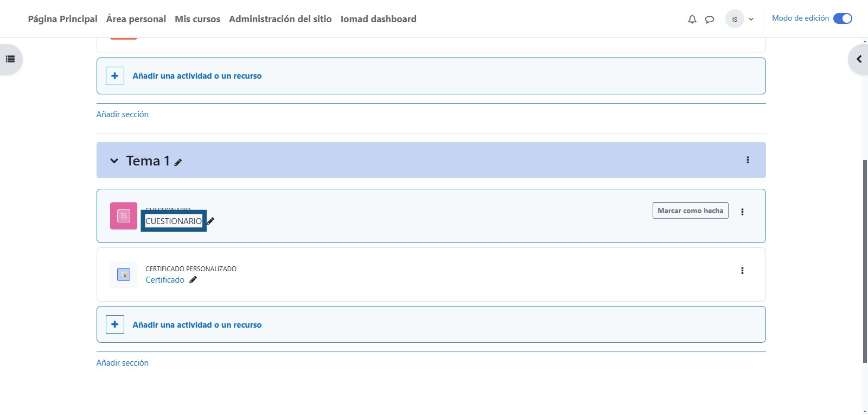Open the notifications bell icon
The height and width of the screenshot is (415, 868).
coord(692,19)
